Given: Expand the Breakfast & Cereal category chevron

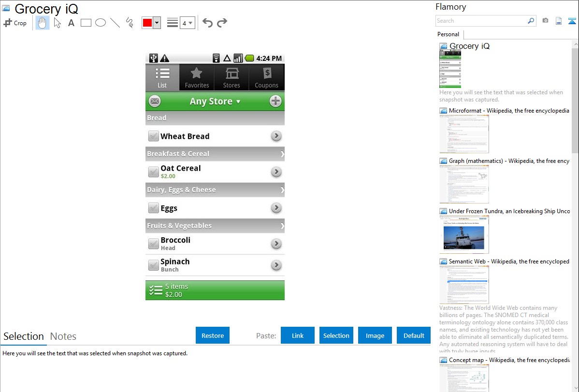Looking at the screenshot, I should click(x=282, y=154).
